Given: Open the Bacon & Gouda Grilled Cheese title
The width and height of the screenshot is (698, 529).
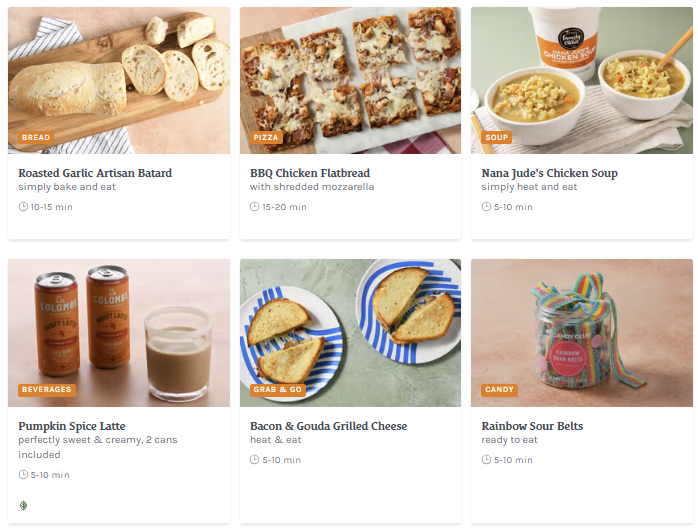Looking at the screenshot, I should (328, 426).
